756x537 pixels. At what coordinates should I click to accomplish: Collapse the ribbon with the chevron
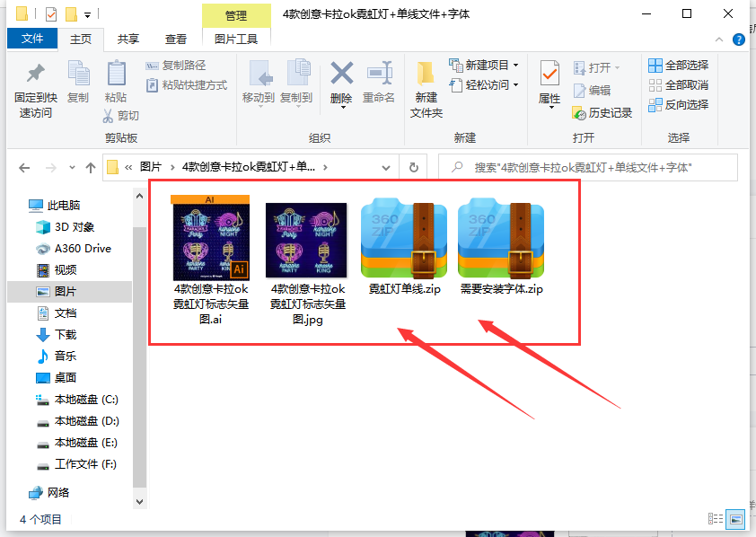pos(719,40)
